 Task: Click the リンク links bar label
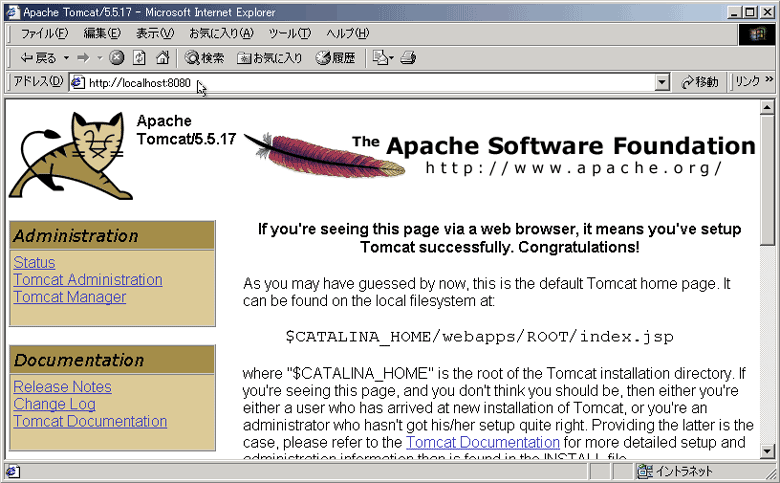point(747,82)
